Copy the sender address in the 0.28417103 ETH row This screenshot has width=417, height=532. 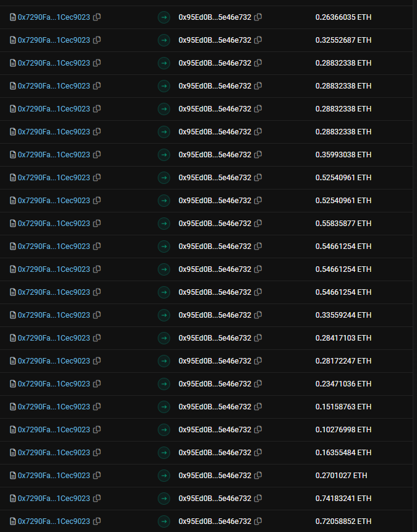coord(97,338)
